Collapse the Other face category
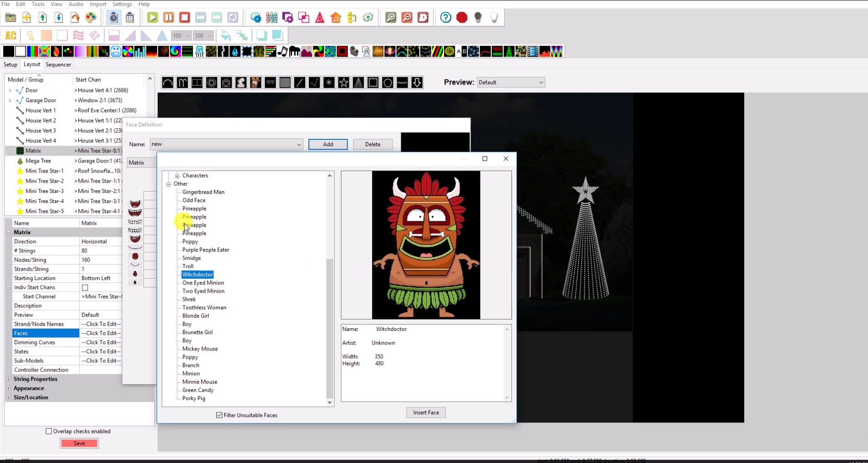This screenshot has height=463, width=868. [x=168, y=184]
